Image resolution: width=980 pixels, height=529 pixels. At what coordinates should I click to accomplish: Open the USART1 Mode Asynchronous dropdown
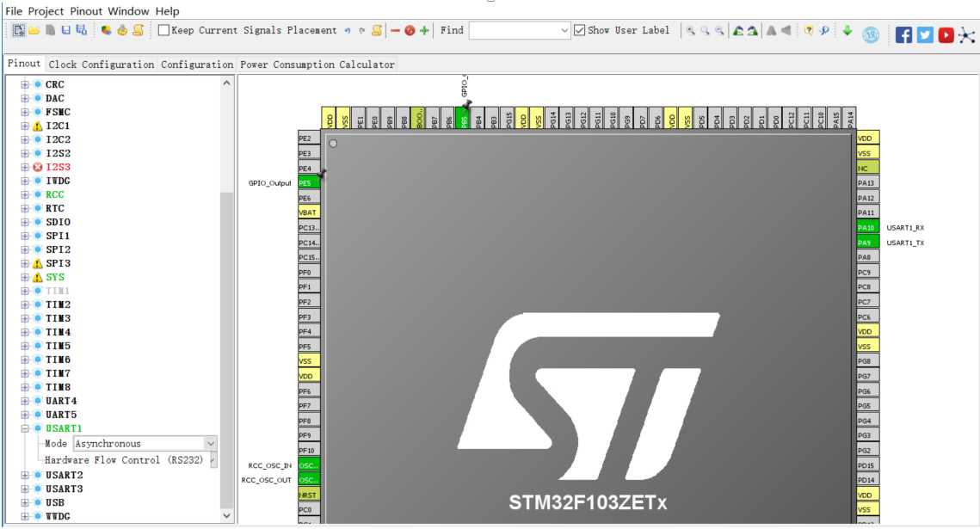pos(211,444)
